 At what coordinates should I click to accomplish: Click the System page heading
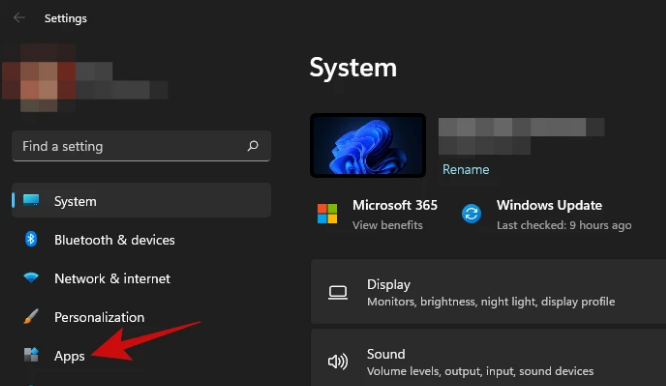[353, 68]
